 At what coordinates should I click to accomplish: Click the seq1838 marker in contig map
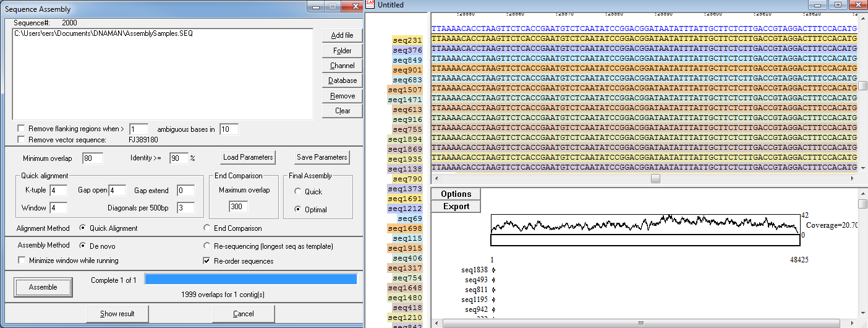point(493,270)
